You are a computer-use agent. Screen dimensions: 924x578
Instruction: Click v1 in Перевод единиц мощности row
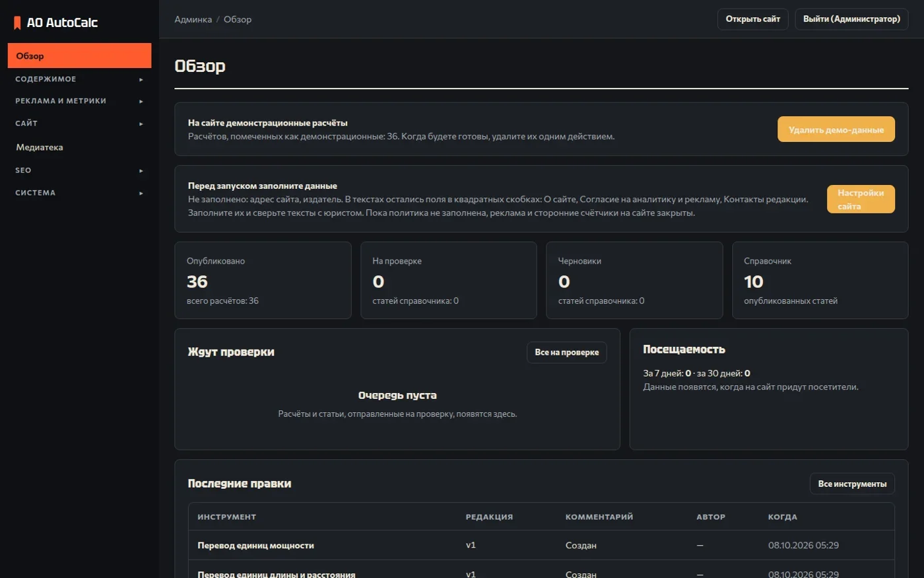[471, 545]
